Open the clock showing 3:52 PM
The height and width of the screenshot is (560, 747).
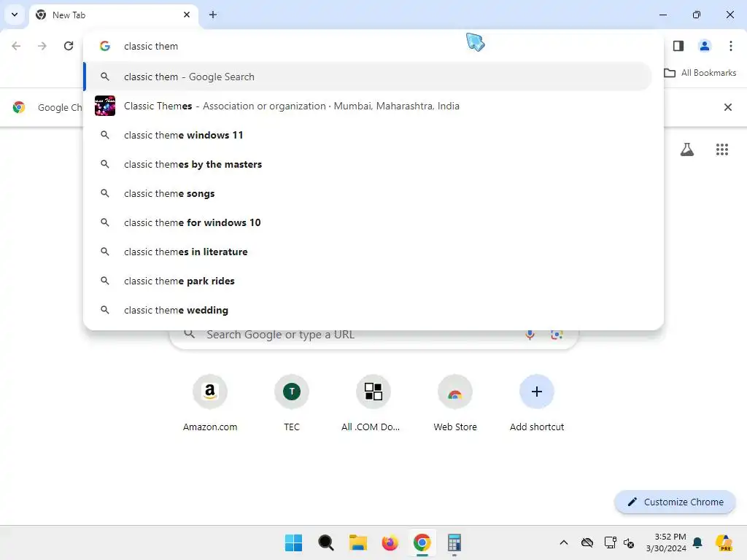666,542
